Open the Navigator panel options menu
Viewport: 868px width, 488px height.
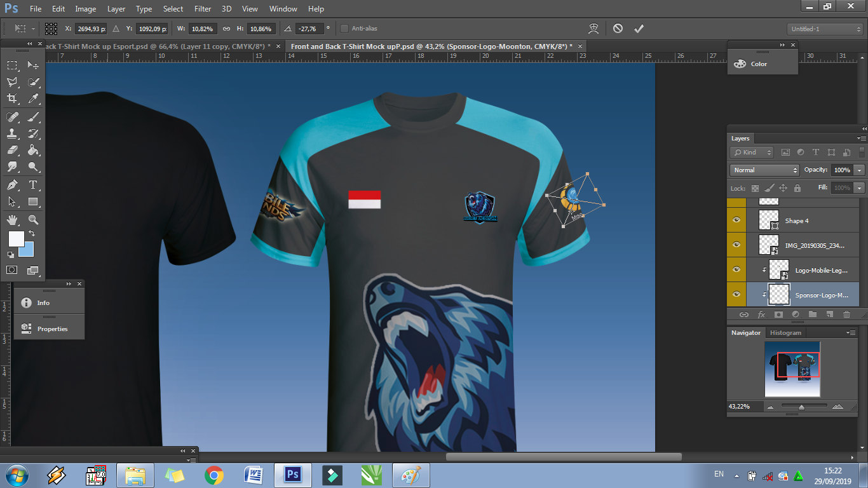pyautogui.click(x=851, y=332)
